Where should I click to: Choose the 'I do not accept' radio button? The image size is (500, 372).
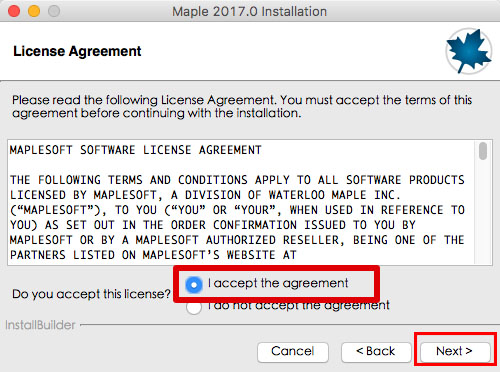coord(194,307)
